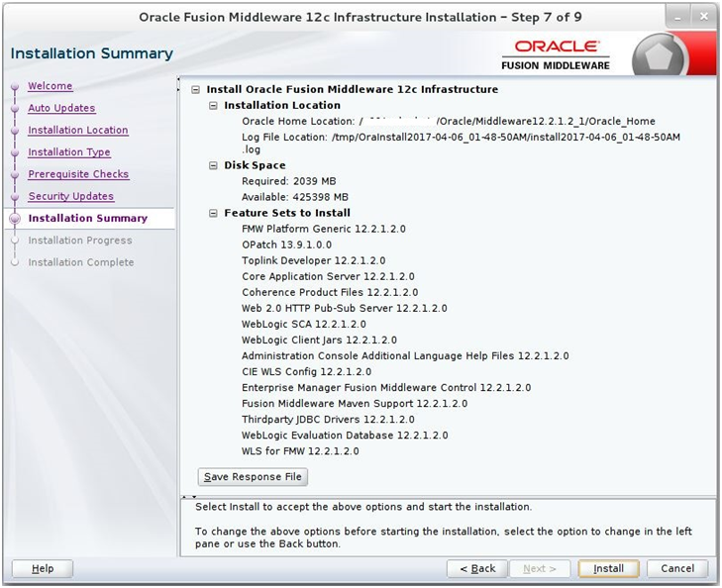Open the Auto Updates step
Viewport: 722px width, 588px height.
click(x=61, y=108)
